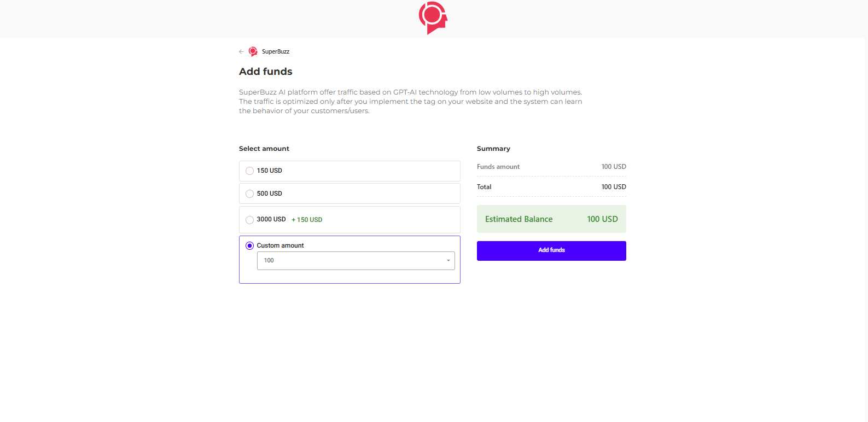
Task: Click the +150 USD bonus label
Action: (x=307, y=220)
